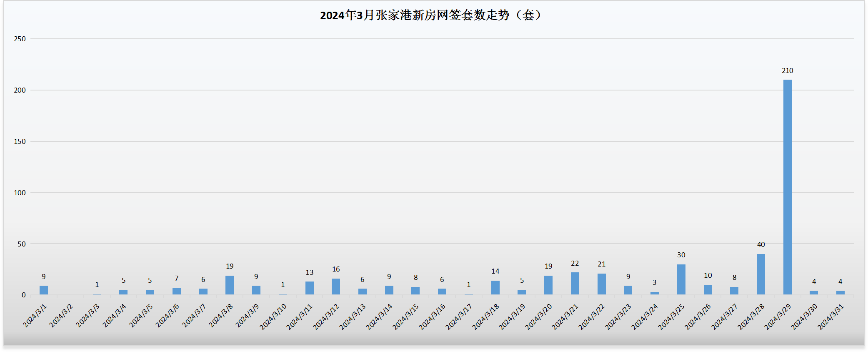Click data label 30
Viewport: 868px width, 352px height.
(x=681, y=255)
